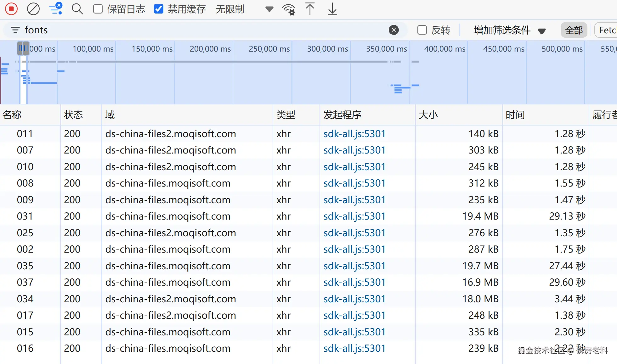Select the 19.4 MB request row 031
This screenshot has width=617, height=364.
pyautogui.click(x=189, y=216)
